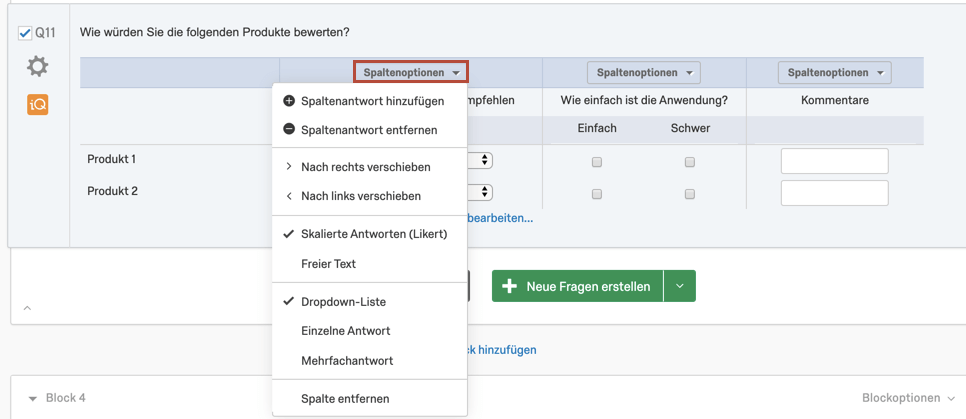Click Neue Fragen erstellen button
The image size is (966, 419).
pyautogui.click(x=577, y=286)
